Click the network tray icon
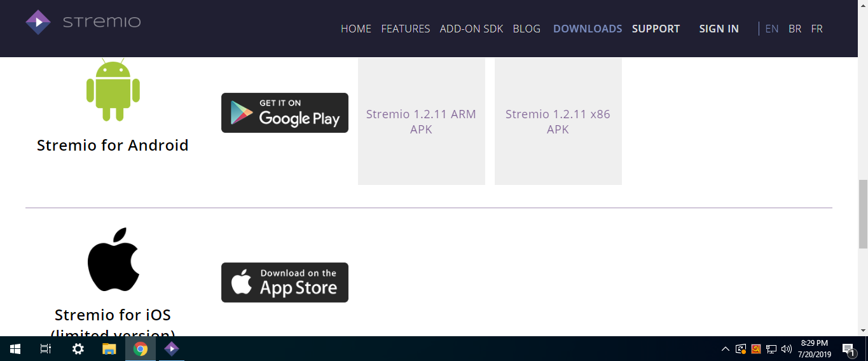 pos(771,349)
